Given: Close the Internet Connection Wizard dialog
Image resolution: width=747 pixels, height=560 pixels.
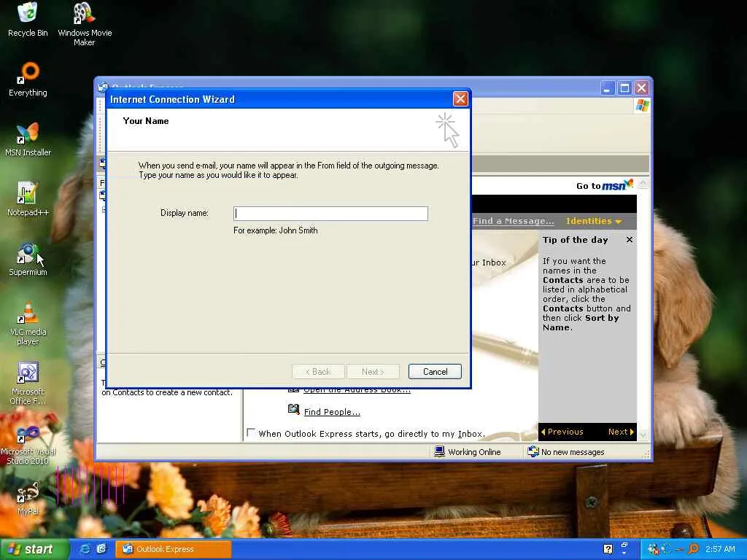Looking at the screenshot, I should pos(460,99).
